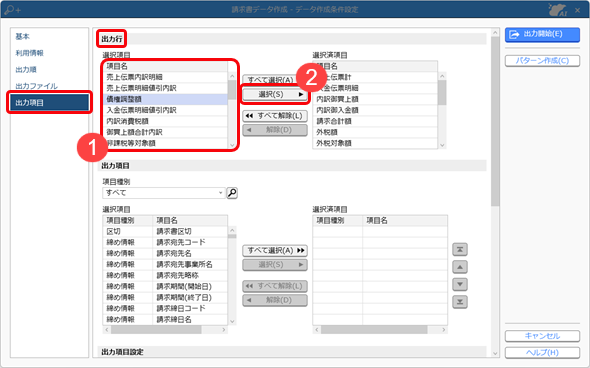Click すべて解除(L) in the 出力行 section
The width and height of the screenshot is (590, 368).
[275, 116]
